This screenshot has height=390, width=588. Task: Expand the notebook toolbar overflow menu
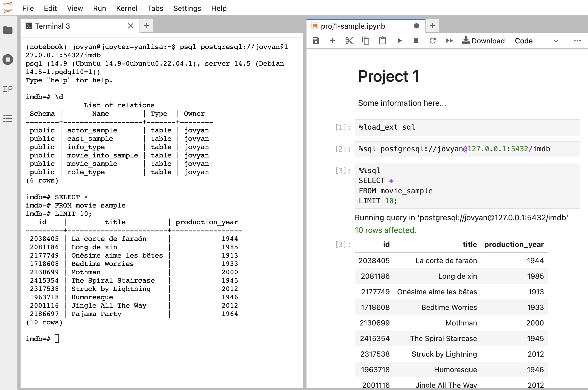(x=577, y=41)
